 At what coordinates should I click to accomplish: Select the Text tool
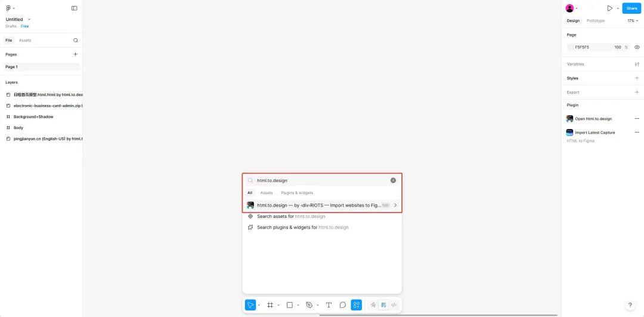coord(329,305)
